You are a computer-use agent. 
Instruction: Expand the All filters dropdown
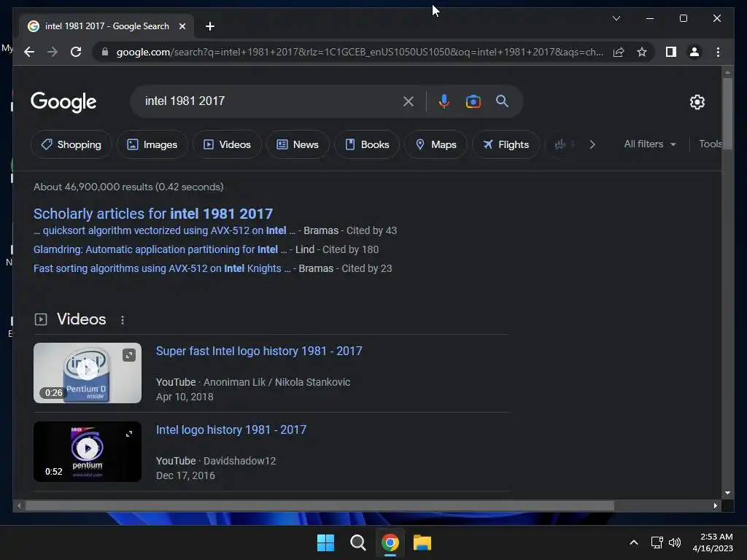tap(650, 144)
